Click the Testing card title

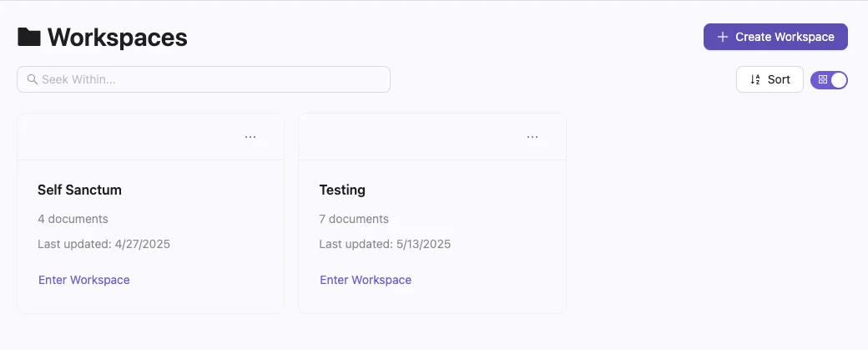point(342,190)
